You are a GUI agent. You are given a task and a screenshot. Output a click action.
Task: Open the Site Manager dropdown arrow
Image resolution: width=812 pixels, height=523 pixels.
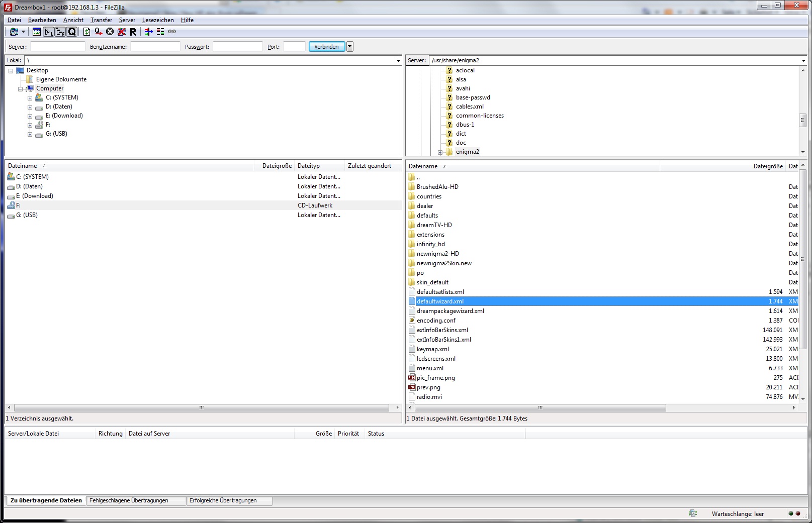pyautogui.click(x=23, y=32)
